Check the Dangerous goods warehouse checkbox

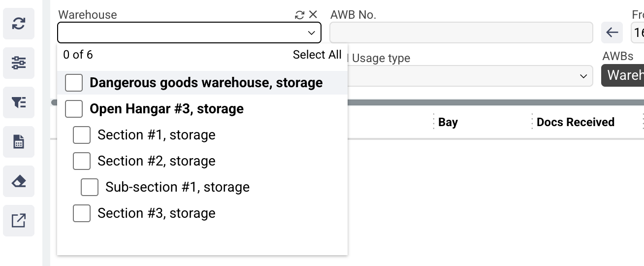click(74, 83)
